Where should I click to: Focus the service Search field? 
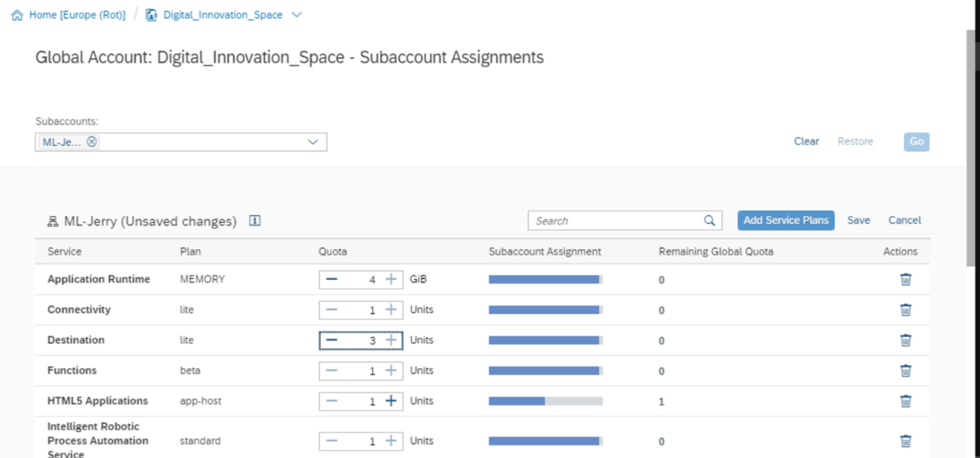(x=616, y=221)
